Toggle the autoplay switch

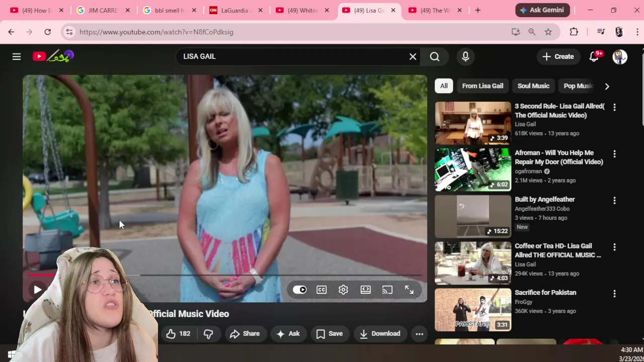click(x=300, y=290)
